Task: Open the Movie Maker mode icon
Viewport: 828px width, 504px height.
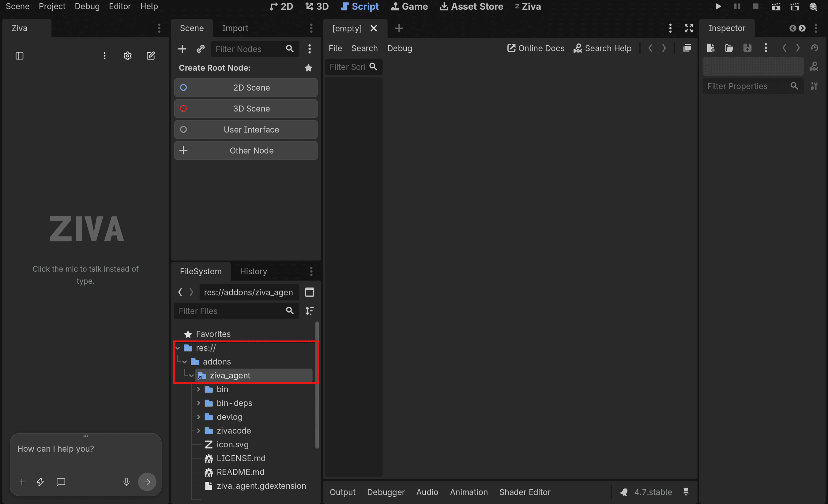Action: (813, 6)
